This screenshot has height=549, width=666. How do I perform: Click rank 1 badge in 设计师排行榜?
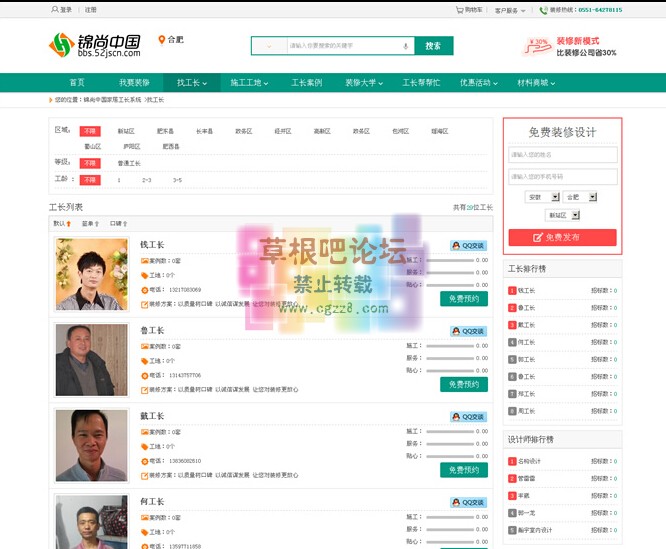pyautogui.click(x=512, y=461)
